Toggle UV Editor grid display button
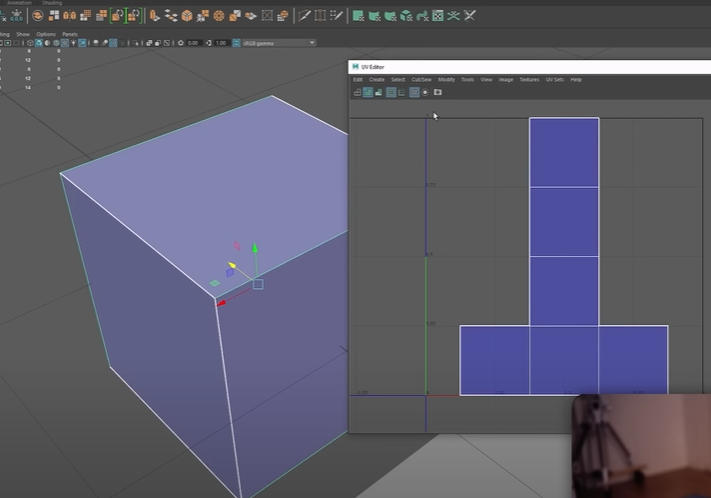Image resolution: width=711 pixels, height=498 pixels. 391,92
